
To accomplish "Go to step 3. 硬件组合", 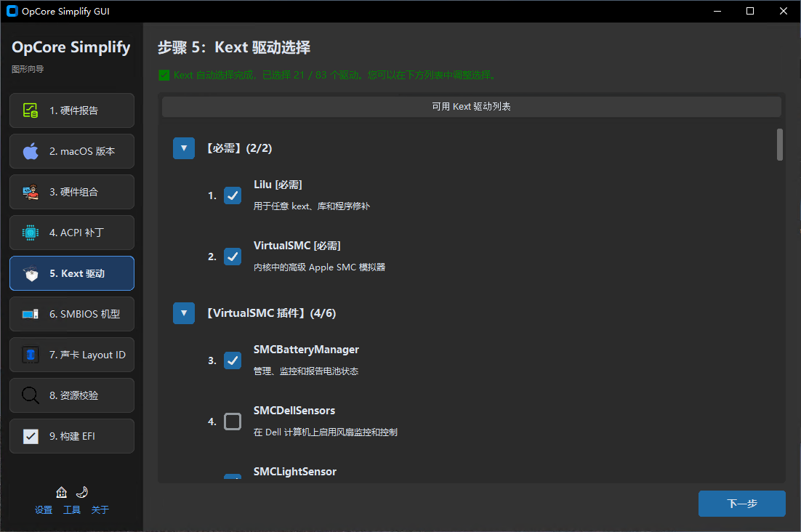I will point(72,192).
